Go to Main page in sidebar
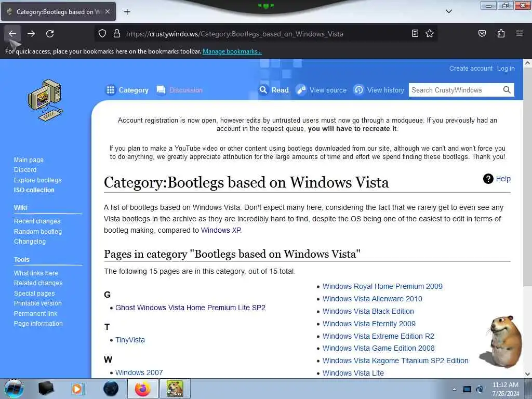The height and width of the screenshot is (399, 532). click(x=29, y=160)
